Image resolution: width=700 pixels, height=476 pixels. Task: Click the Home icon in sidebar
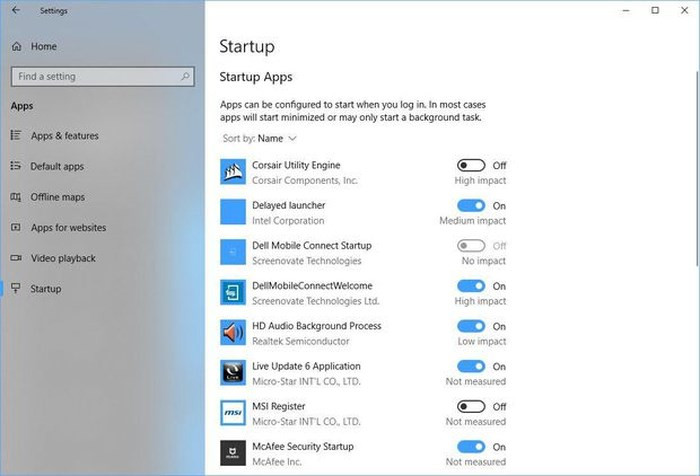click(17, 46)
